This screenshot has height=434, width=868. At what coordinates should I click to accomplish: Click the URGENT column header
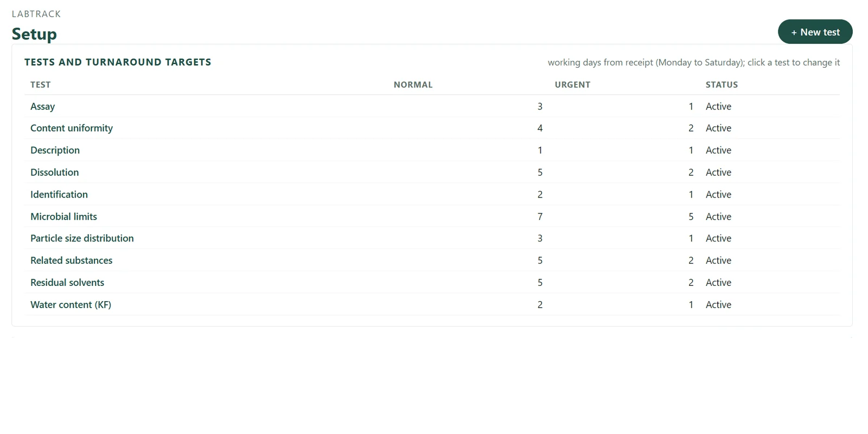click(x=572, y=85)
